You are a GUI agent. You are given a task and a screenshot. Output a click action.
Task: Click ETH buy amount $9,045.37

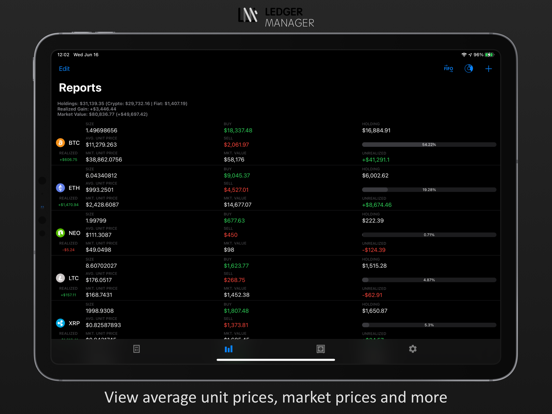[237, 175]
